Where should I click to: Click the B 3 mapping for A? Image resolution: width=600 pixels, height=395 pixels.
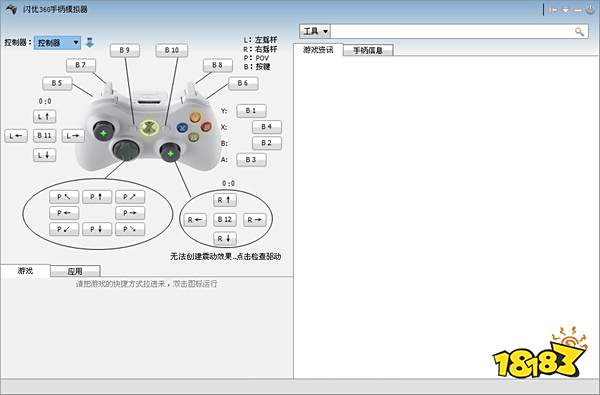pyautogui.click(x=251, y=160)
